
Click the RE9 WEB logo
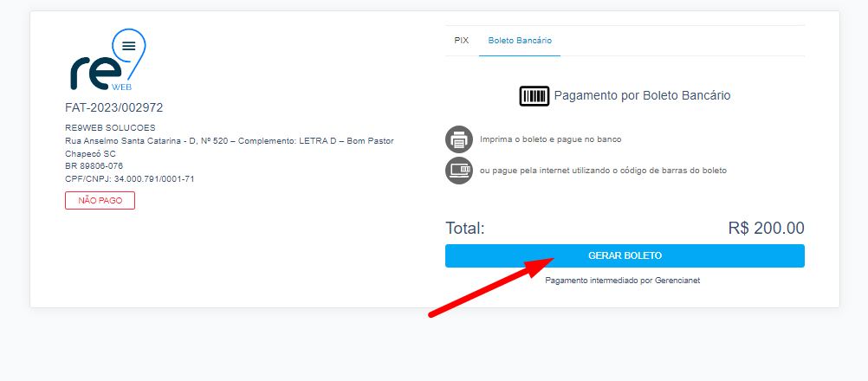(x=107, y=61)
